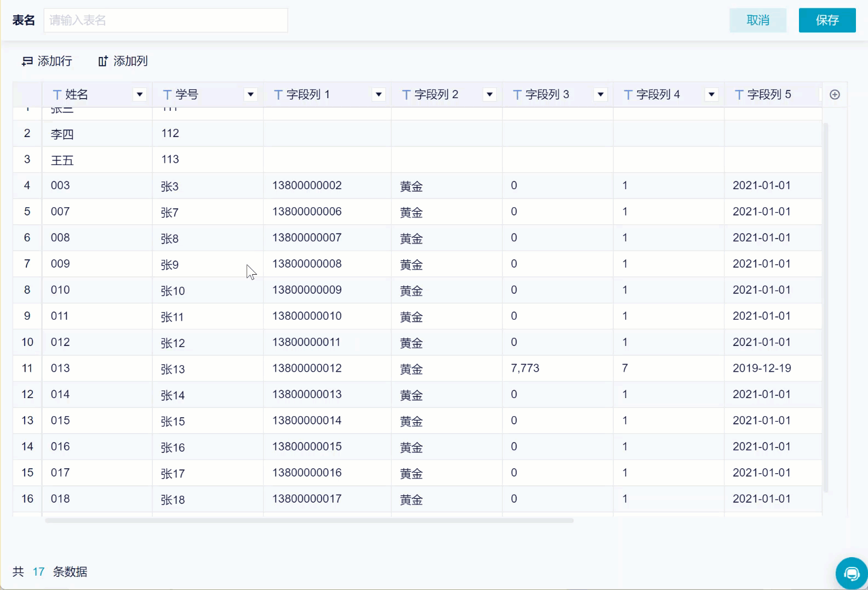Click the vertical scrollbar of the table

(826, 307)
